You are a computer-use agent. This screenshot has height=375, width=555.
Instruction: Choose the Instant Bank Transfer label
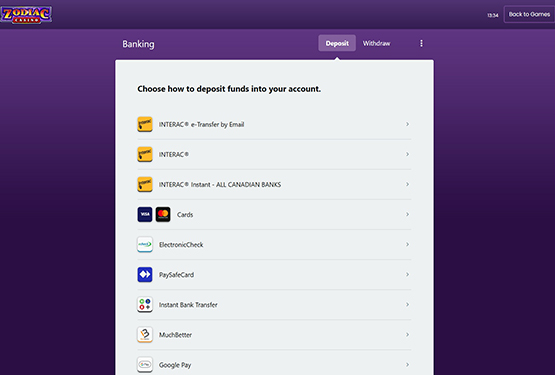coord(188,305)
